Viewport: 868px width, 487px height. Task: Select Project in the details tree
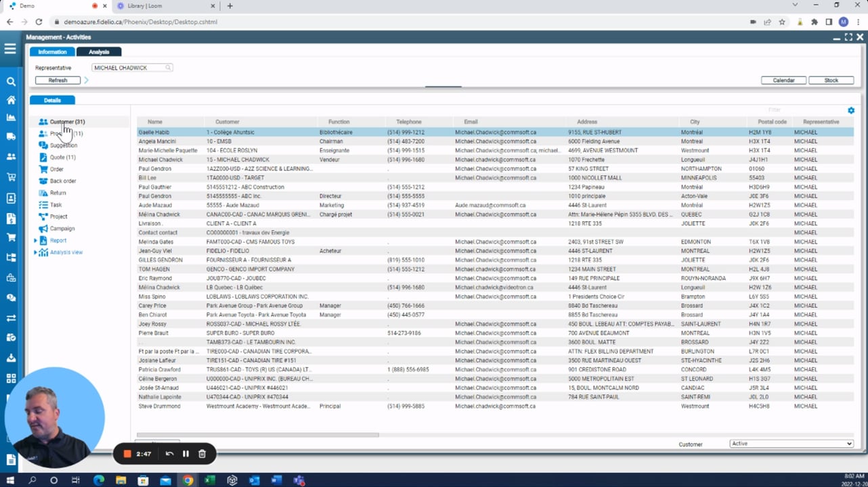(x=58, y=216)
